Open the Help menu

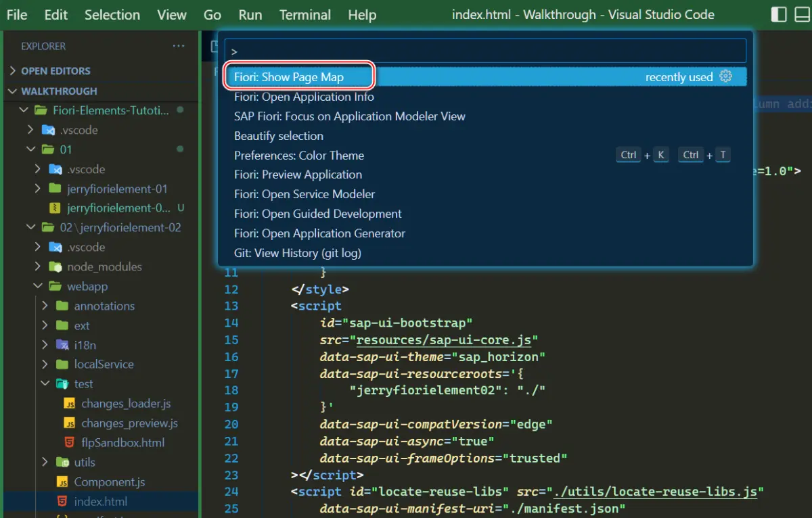[362, 14]
